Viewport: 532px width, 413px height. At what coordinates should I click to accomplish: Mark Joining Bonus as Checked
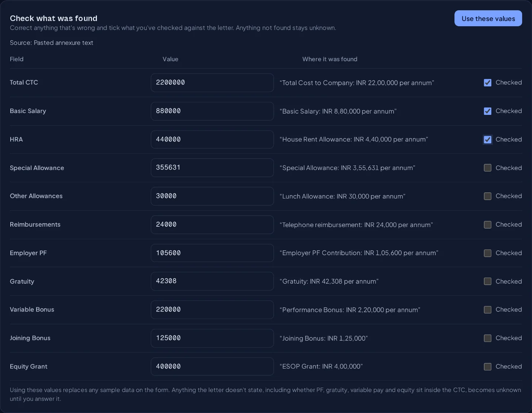coord(488,338)
